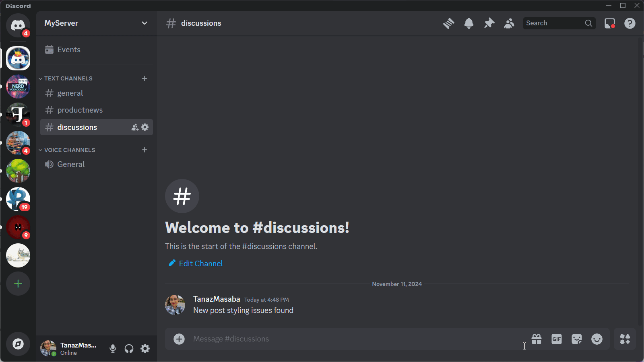Switch to the productnews channel
Viewport: 644px width, 362px height.
97,110
